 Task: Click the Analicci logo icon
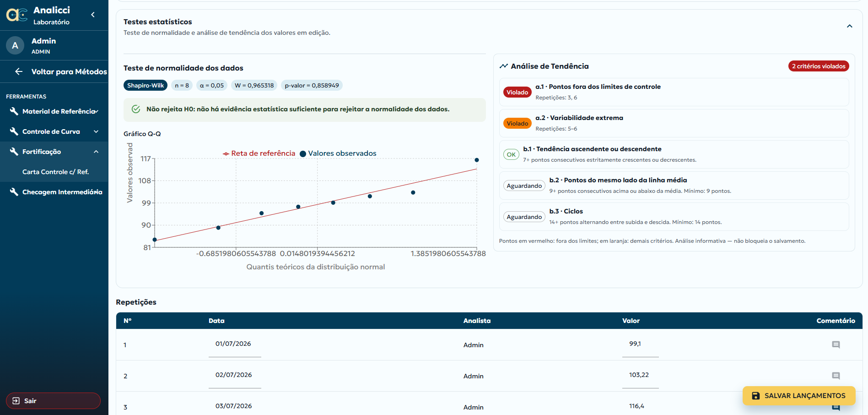pos(17,15)
